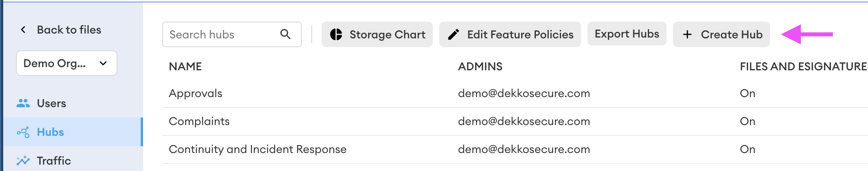Click the On value in Continuity row
The height and width of the screenshot is (171, 868).
(x=748, y=149)
